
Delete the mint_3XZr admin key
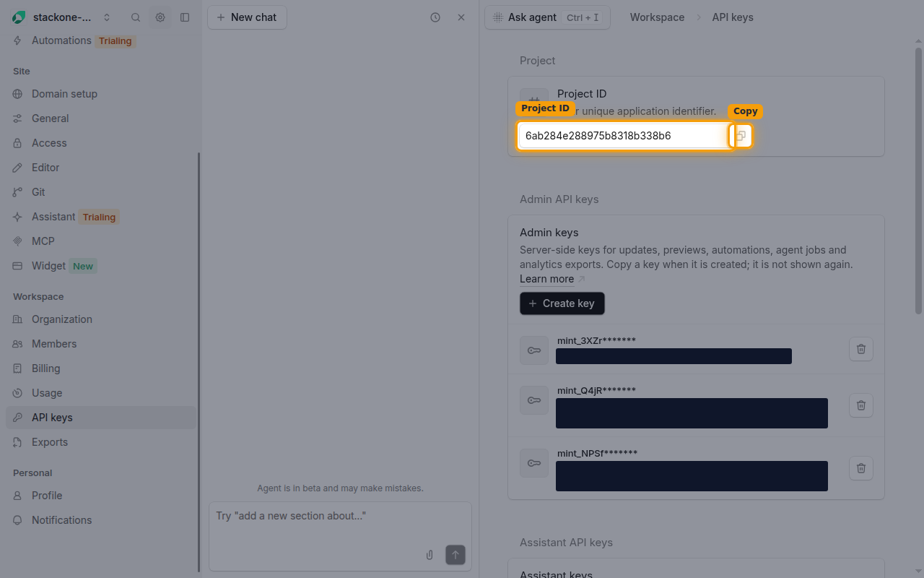point(861,349)
